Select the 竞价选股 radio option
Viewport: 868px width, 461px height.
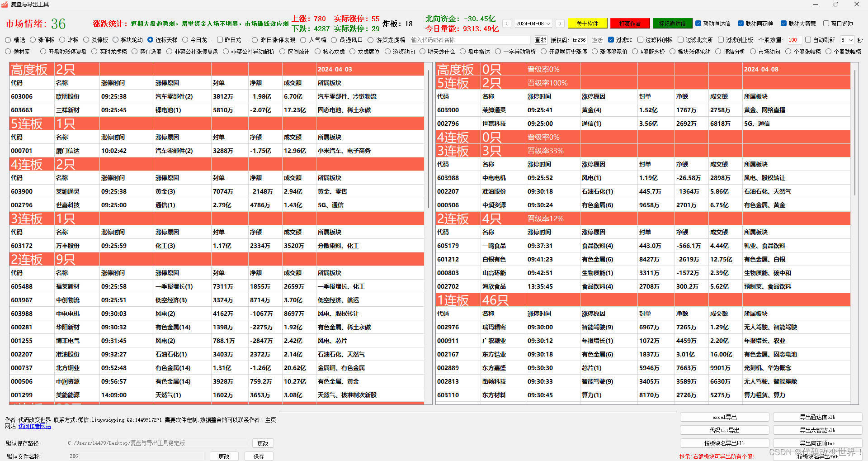click(x=146, y=52)
